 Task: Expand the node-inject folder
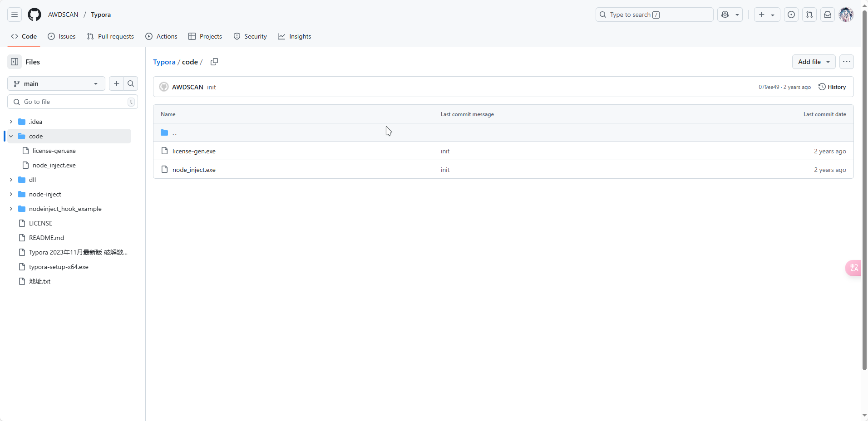pos(11,194)
